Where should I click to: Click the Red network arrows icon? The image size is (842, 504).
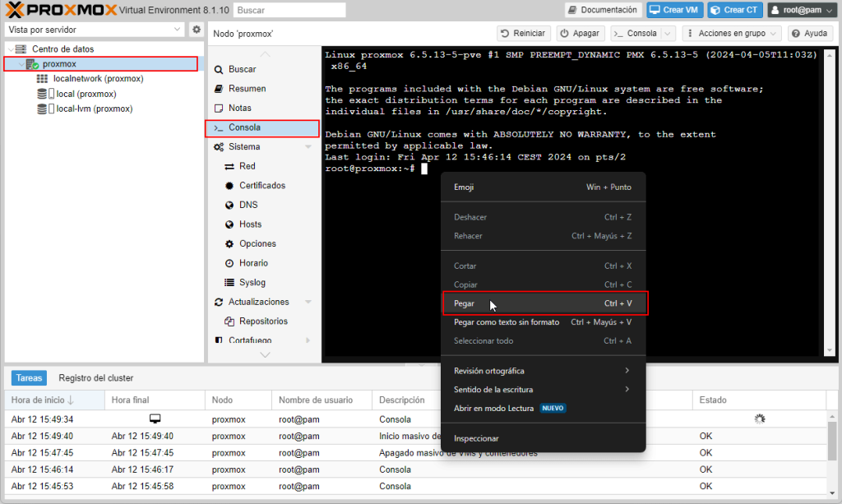coord(229,166)
